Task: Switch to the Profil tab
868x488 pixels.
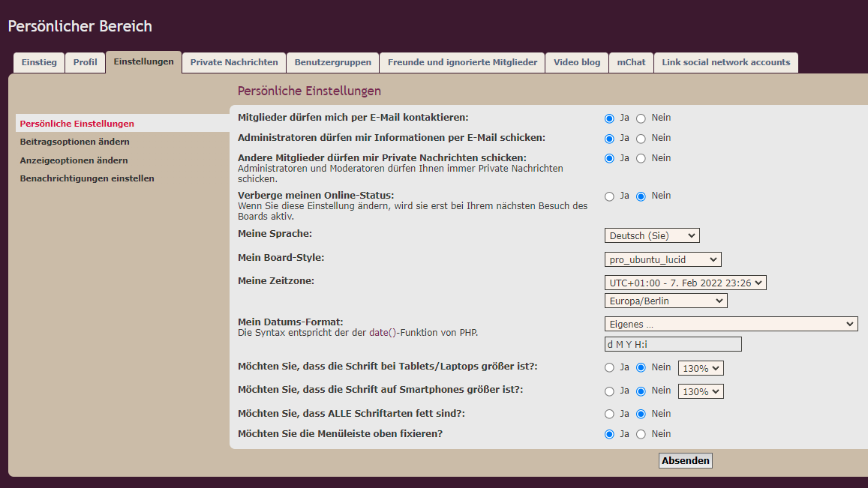Action: pyautogui.click(x=86, y=62)
